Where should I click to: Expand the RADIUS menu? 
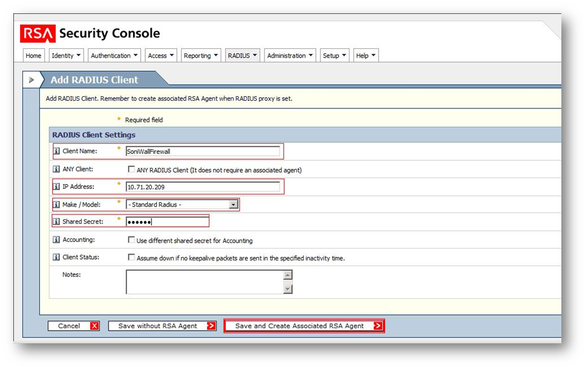(x=242, y=55)
